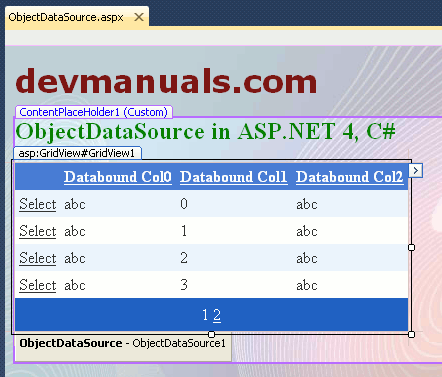
Task: Click the GridView bottom-center resize handle
Action: point(211,334)
